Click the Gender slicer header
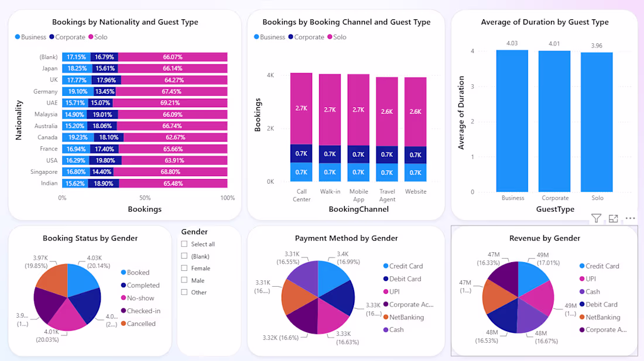Viewport: 644px width, 361px height. click(x=194, y=232)
